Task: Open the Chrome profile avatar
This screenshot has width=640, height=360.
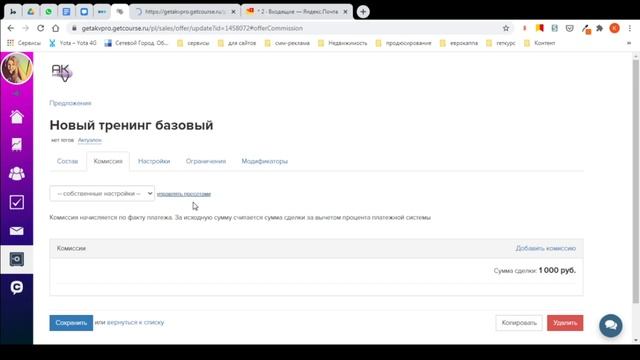Action: click(x=615, y=28)
